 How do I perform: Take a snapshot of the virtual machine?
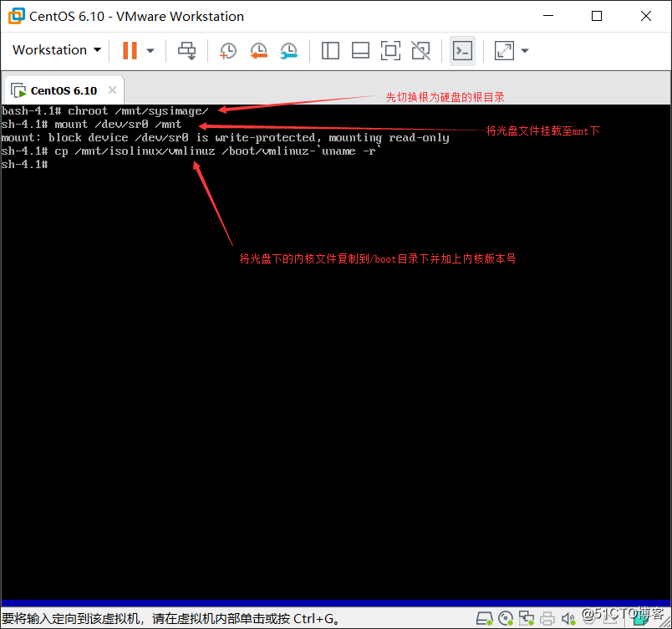tap(227, 50)
